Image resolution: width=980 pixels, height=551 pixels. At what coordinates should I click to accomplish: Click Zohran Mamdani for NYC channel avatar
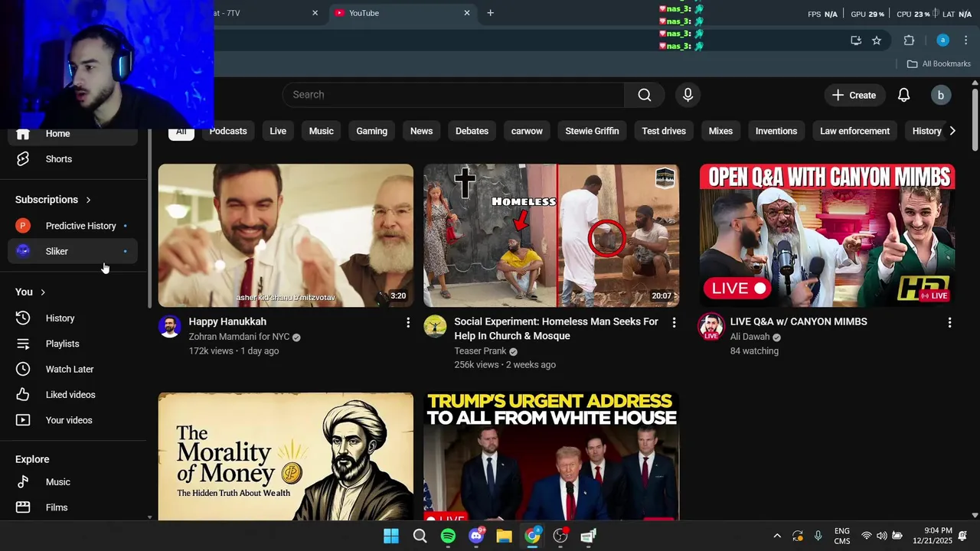coord(169,326)
